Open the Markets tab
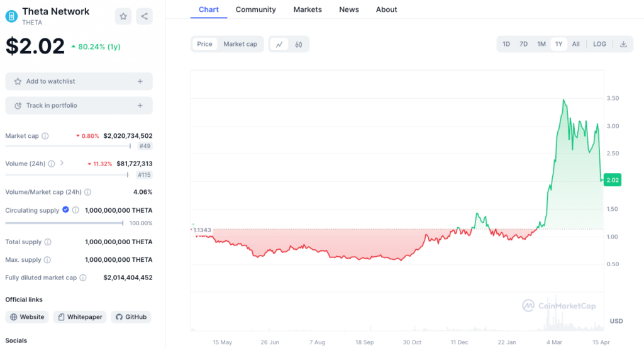 coord(308,9)
